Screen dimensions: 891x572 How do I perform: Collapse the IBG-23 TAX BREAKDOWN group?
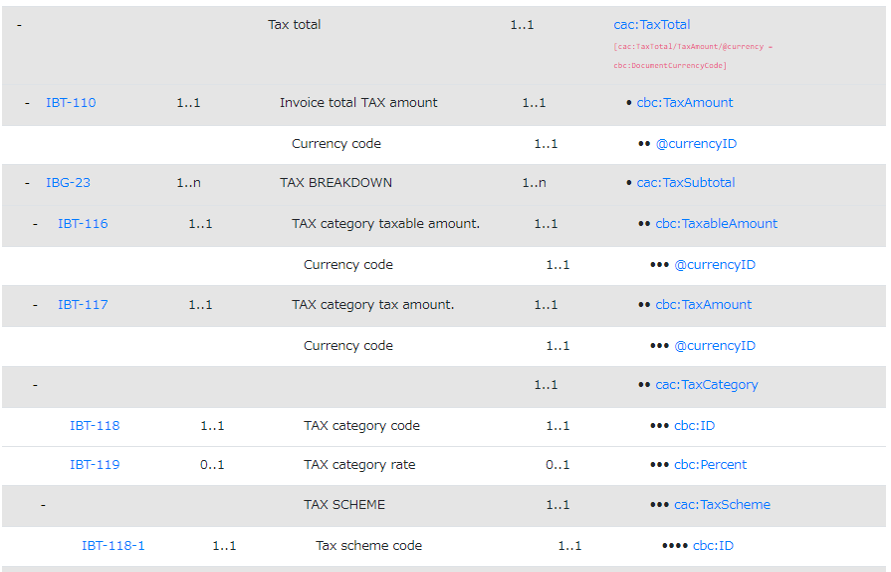click(x=27, y=183)
